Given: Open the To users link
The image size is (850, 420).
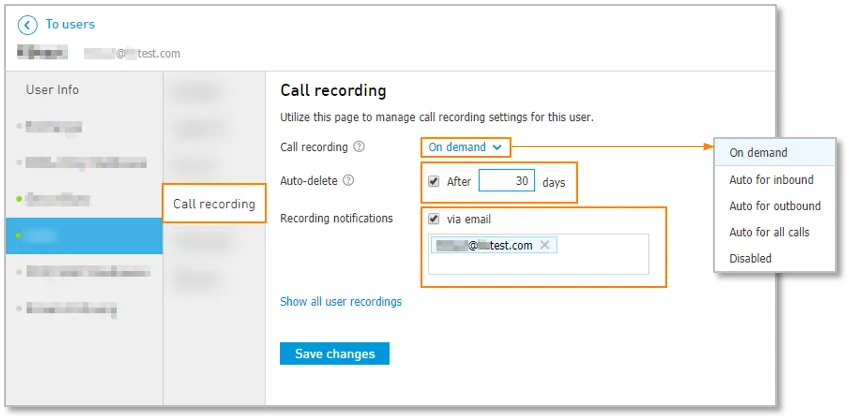Looking at the screenshot, I should click(70, 24).
